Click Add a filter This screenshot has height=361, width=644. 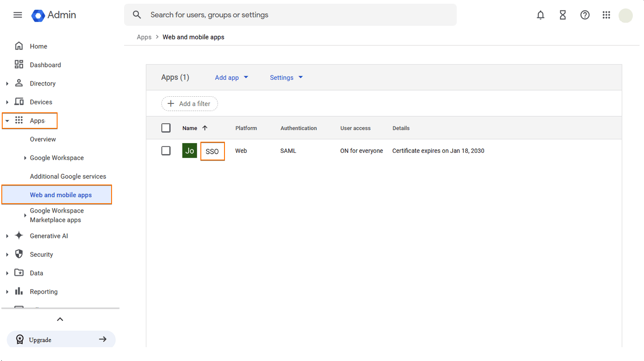pos(189,103)
